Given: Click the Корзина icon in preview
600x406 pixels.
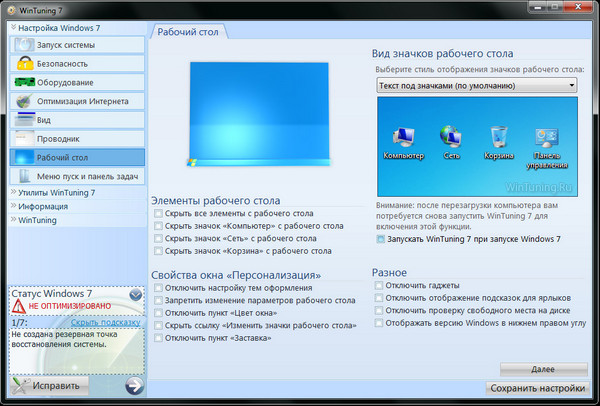Looking at the screenshot, I should pyautogui.click(x=499, y=137).
